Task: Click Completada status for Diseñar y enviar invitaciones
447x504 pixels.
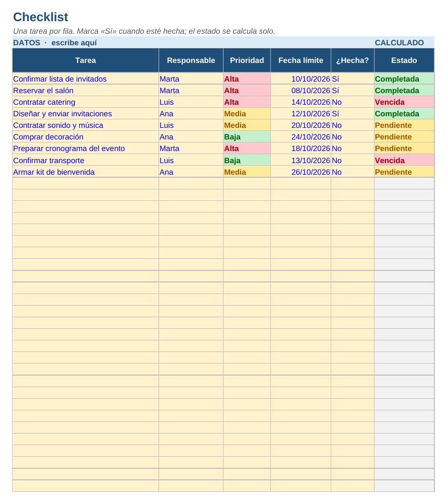Action: [x=404, y=113]
